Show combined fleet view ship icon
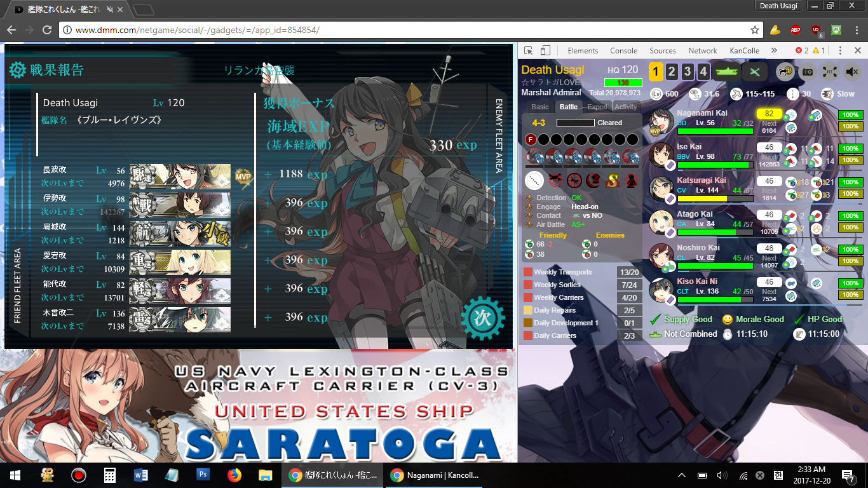 [x=726, y=72]
